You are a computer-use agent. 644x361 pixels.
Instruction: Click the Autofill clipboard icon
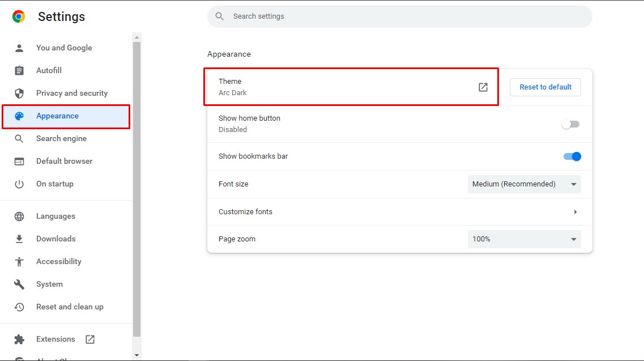(19, 71)
